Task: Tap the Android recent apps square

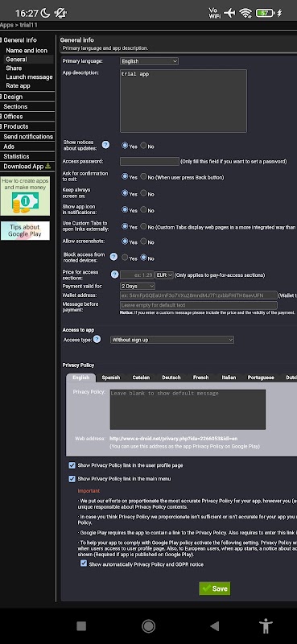Action: coord(81,626)
